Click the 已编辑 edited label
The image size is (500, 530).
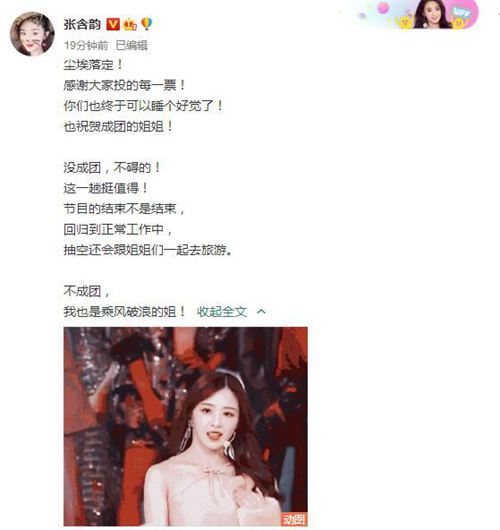click(x=132, y=45)
